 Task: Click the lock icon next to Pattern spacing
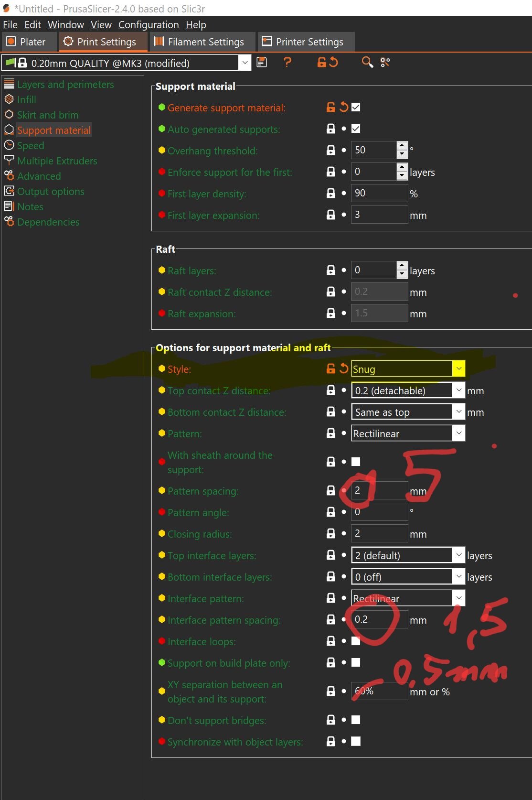331,491
